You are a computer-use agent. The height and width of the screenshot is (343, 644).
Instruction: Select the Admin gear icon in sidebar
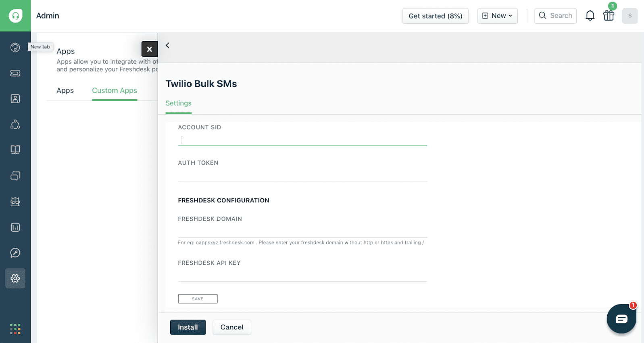tap(15, 278)
